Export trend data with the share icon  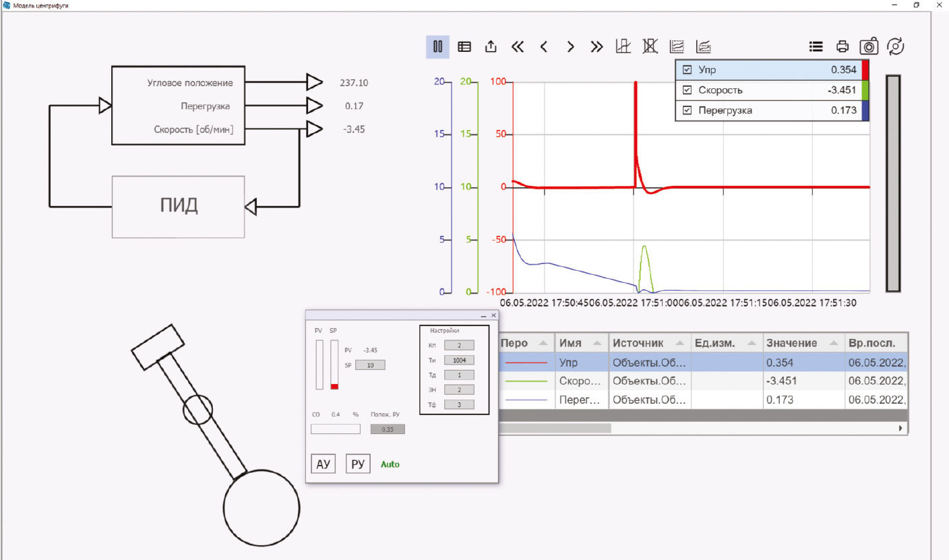pos(491,46)
